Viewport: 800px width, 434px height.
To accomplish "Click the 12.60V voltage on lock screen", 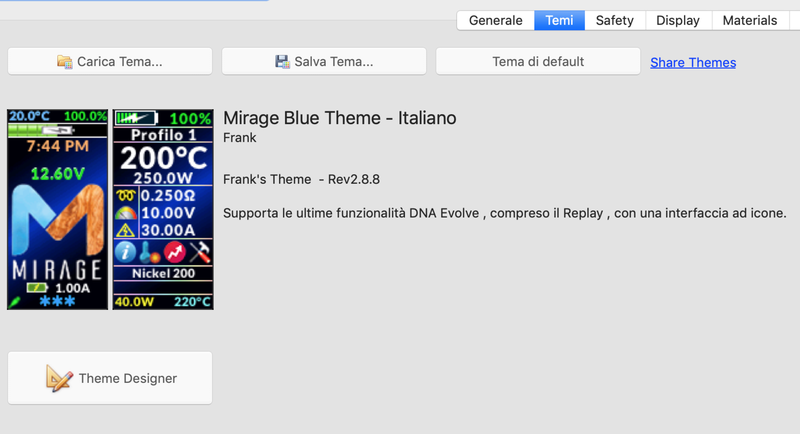I will point(58,174).
